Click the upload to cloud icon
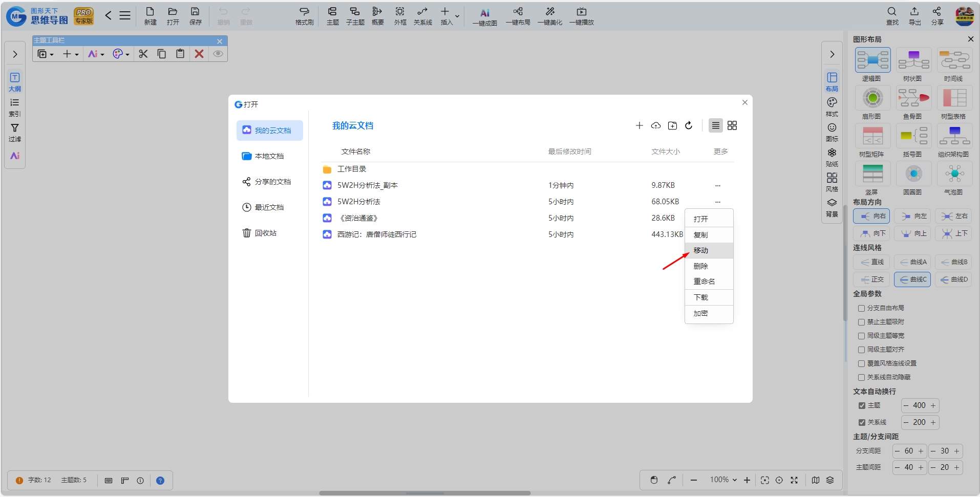The height and width of the screenshot is (497, 980). click(x=656, y=125)
